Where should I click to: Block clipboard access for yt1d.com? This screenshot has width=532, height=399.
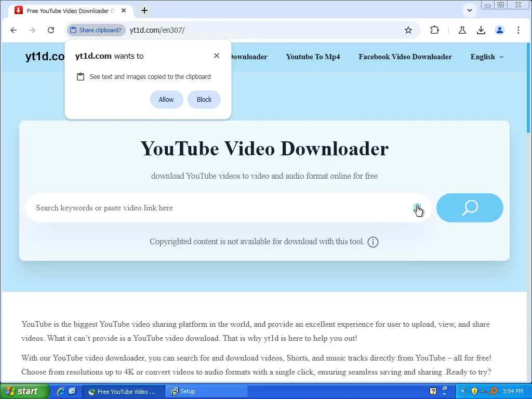(x=204, y=99)
